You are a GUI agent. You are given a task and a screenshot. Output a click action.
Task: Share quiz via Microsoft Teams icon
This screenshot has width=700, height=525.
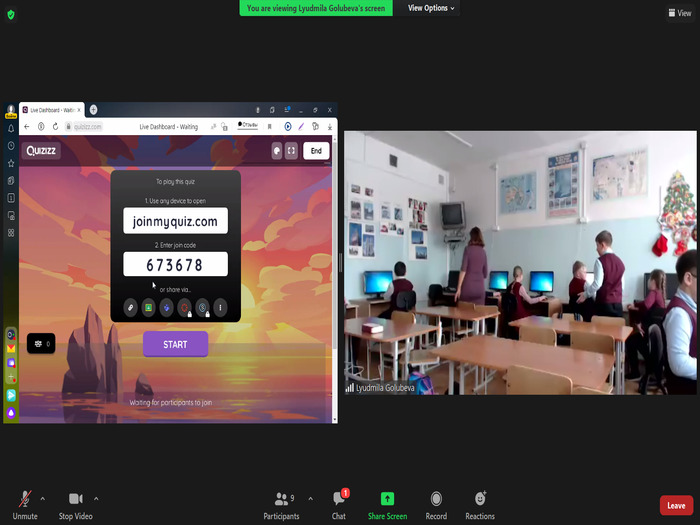[x=166, y=308]
